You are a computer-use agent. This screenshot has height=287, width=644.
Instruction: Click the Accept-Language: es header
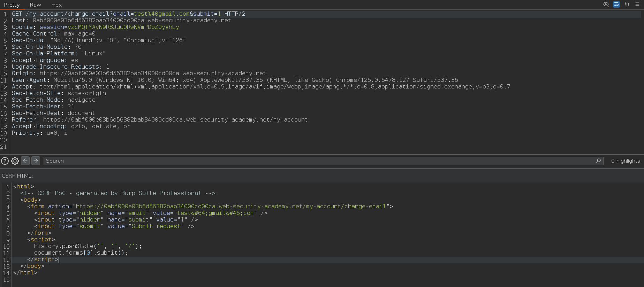(45, 60)
